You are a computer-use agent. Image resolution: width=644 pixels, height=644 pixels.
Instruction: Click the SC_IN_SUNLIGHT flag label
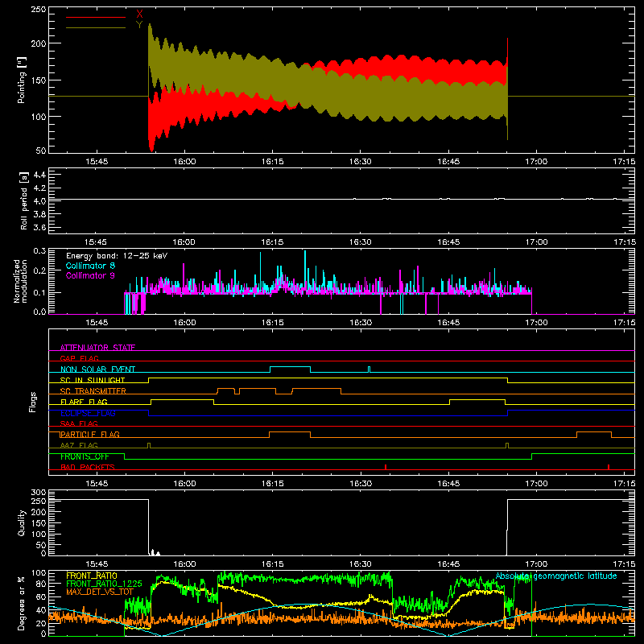click(x=93, y=380)
